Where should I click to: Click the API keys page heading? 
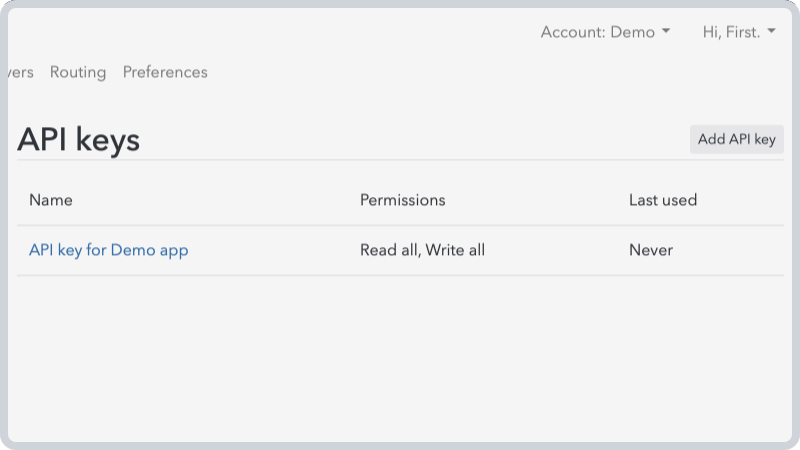(79, 139)
